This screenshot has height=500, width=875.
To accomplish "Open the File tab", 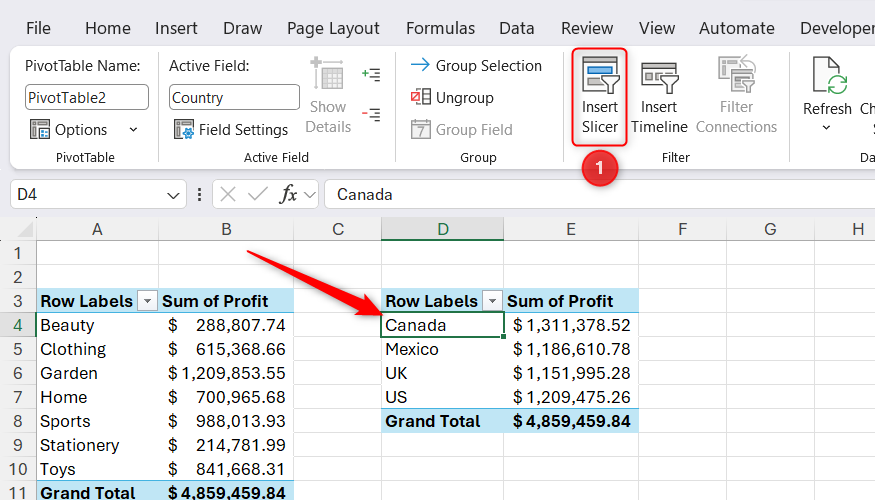I will [38, 28].
